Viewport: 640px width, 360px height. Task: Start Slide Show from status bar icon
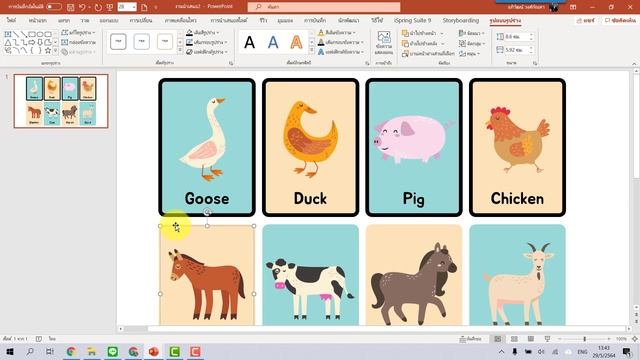(547, 339)
